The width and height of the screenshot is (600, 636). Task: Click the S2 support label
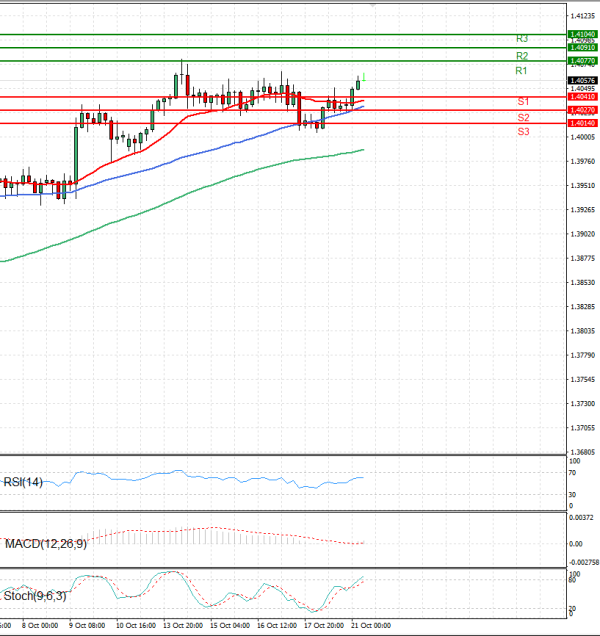pyautogui.click(x=523, y=117)
